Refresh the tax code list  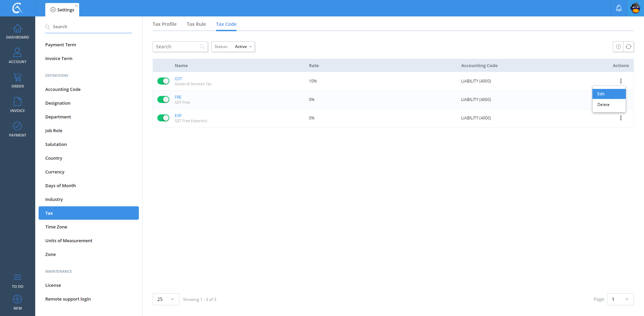pyautogui.click(x=629, y=47)
